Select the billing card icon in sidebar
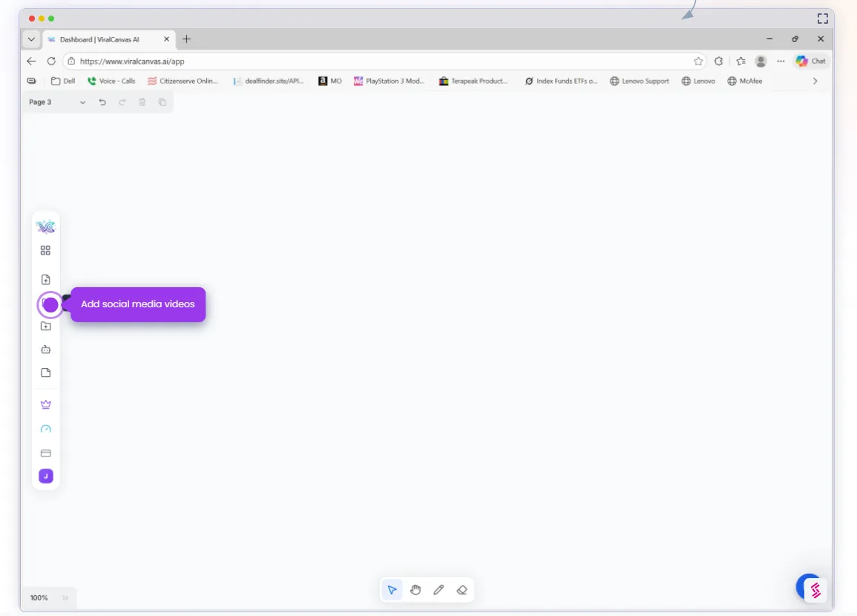Viewport: 857px width, 616px height. tap(45, 453)
